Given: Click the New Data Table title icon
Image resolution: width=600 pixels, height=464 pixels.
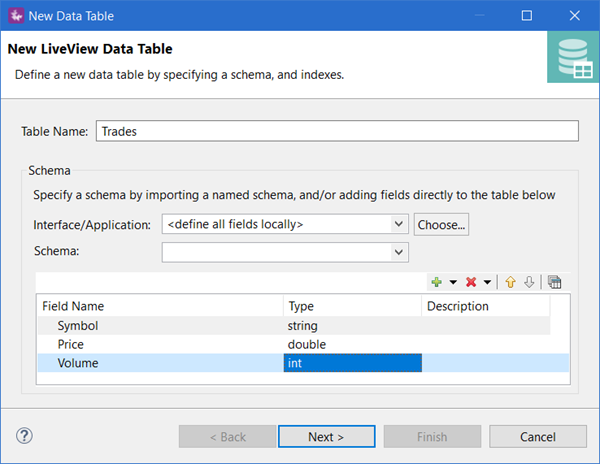Looking at the screenshot, I should point(14,15).
